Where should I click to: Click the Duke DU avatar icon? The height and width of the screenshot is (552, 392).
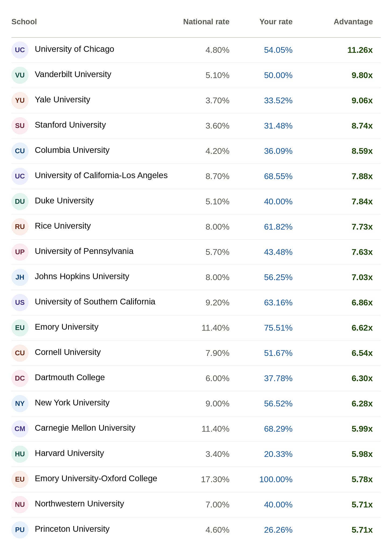click(20, 202)
